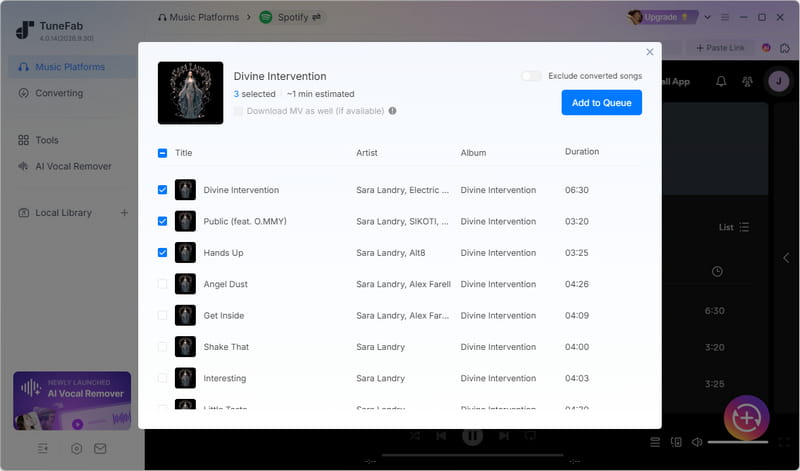Open the settings hexagon icon in sidebar footer
The width and height of the screenshot is (800, 471).
click(x=77, y=449)
